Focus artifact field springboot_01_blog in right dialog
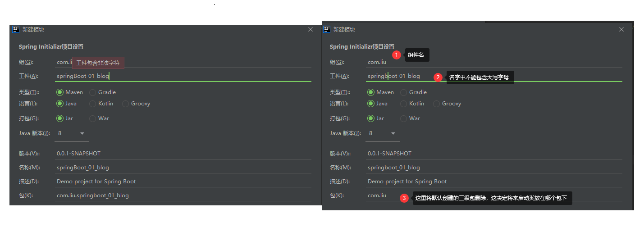Screen dimensions: 644x236 [x=494, y=76]
